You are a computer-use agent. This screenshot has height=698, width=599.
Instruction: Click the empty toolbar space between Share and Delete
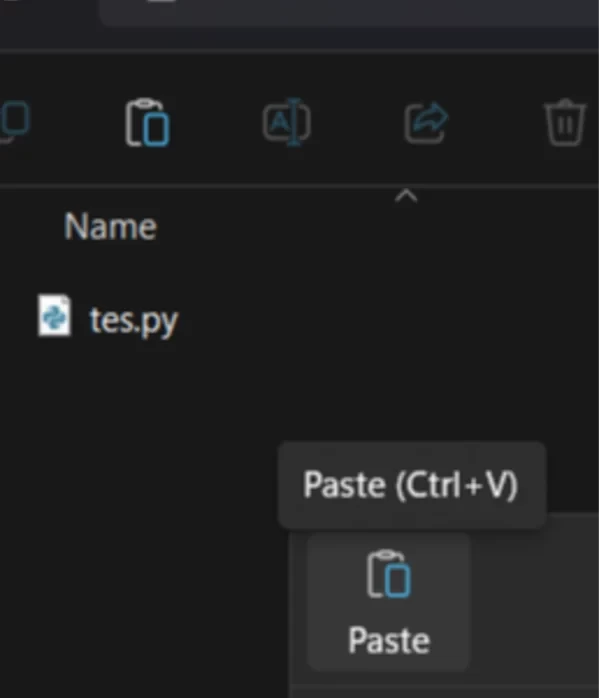(x=496, y=123)
